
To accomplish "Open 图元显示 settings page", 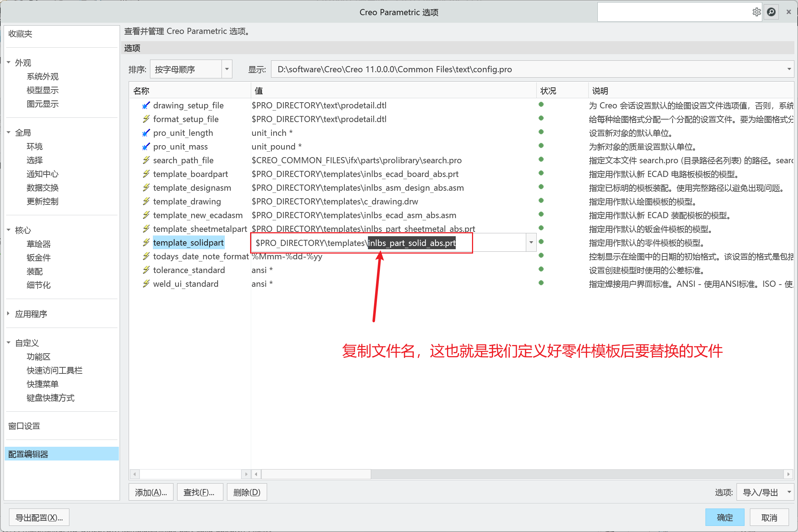I will point(43,104).
